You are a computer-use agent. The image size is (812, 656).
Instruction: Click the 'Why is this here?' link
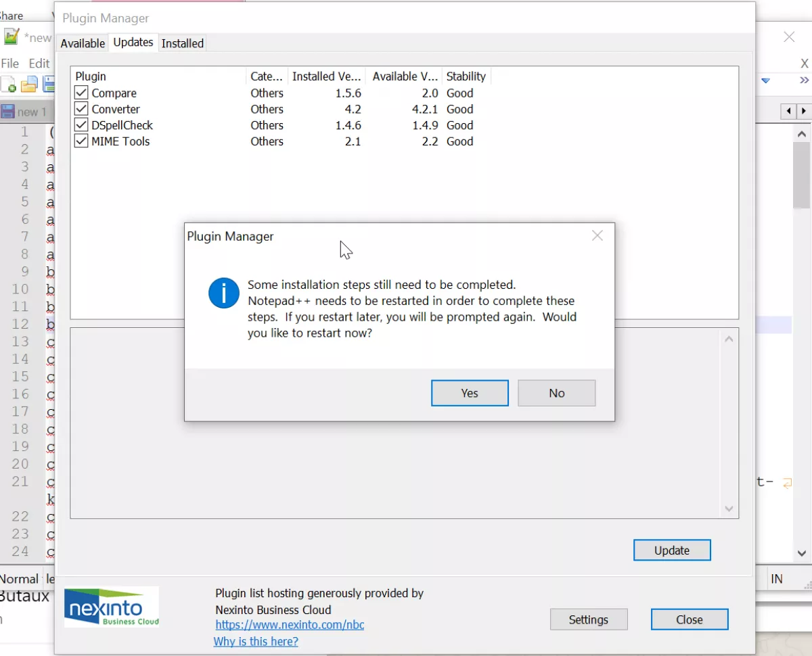256,641
